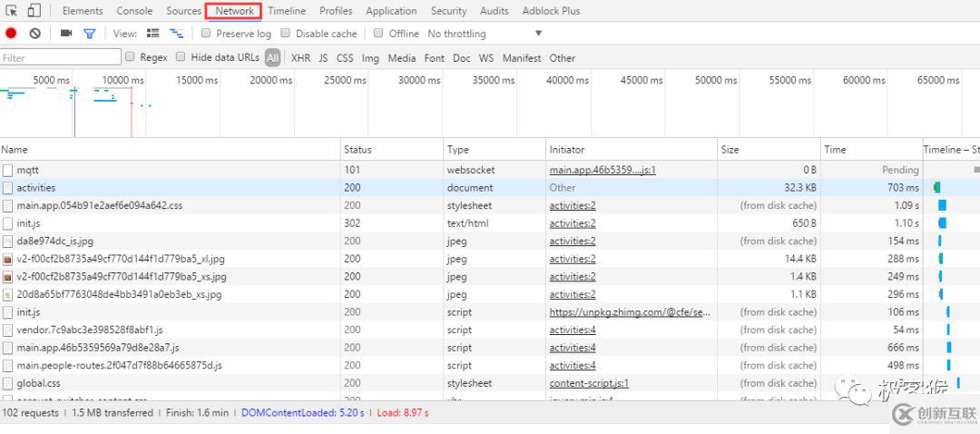Check Hide data URLs
The width and height of the screenshot is (980, 434).
click(x=181, y=56)
